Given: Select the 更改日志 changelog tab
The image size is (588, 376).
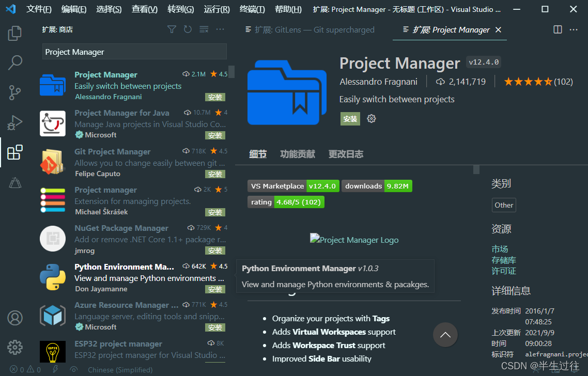Looking at the screenshot, I should pyautogui.click(x=346, y=154).
